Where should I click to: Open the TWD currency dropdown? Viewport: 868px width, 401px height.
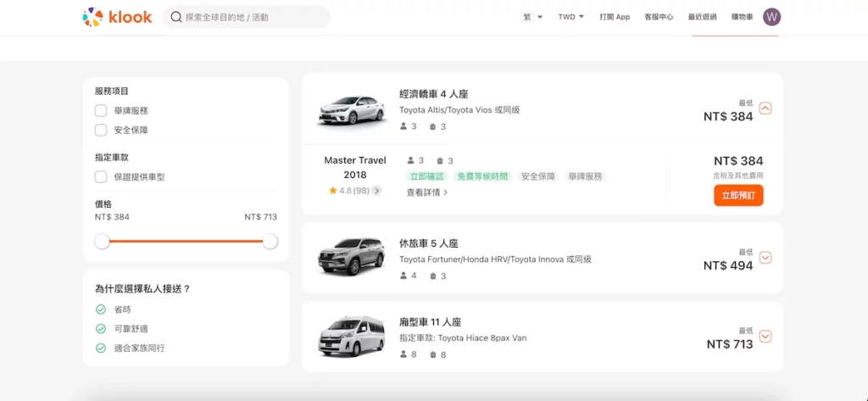pyautogui.click(x=570, y=17)
